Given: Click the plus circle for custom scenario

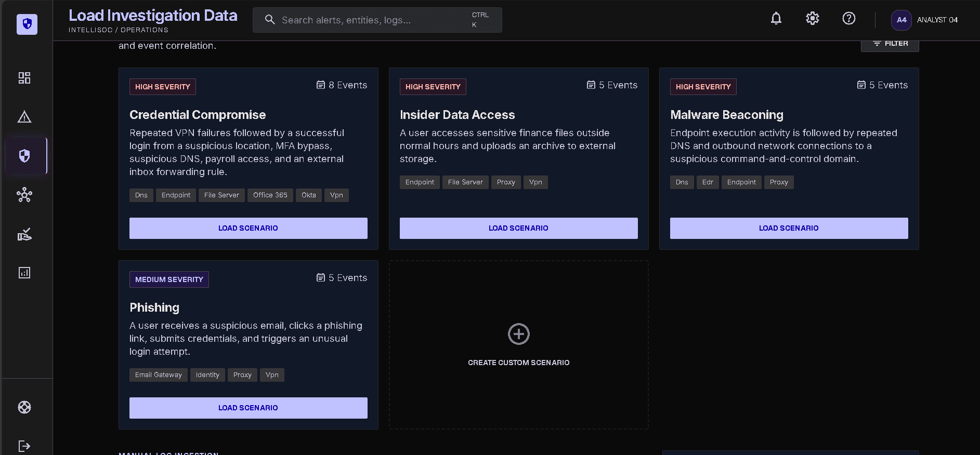Looking at the screenshot, I should click(519, 334).
